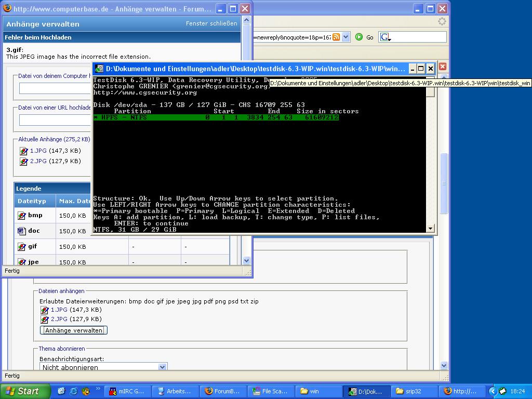Click the doc file type icon in Legende
The height and width of the screenshot is (399, 532).
pos(22,231)
